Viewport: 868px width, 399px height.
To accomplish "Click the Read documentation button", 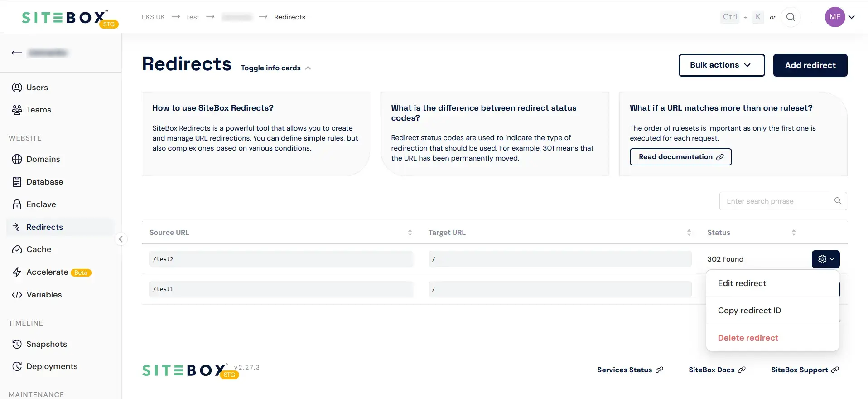I will coord(680,157).
